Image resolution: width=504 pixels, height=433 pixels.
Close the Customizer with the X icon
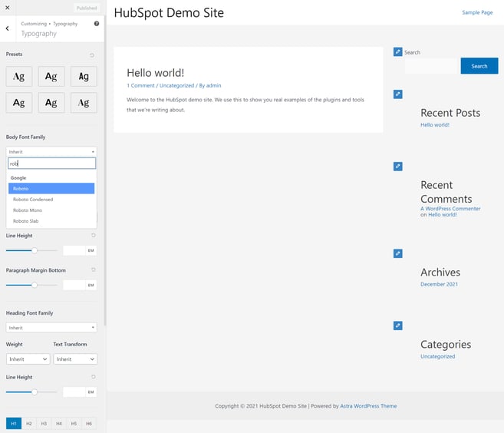[8, 8]
